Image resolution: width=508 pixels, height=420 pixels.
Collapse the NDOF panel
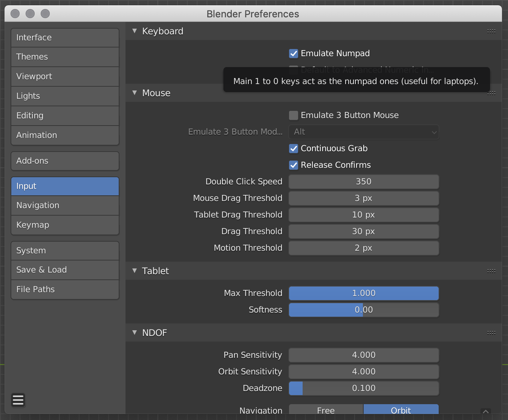[135, 333]
